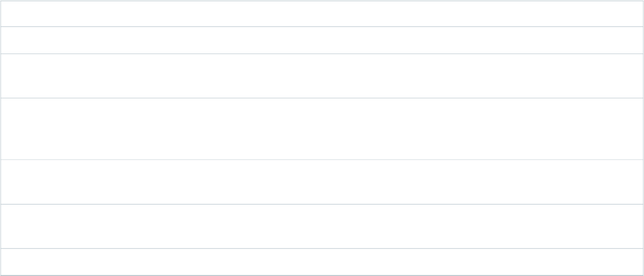The width and height of the screenshot is (644, 276).
Task: Select the tallest blank row in the table
Action: (x=322, y=129)
